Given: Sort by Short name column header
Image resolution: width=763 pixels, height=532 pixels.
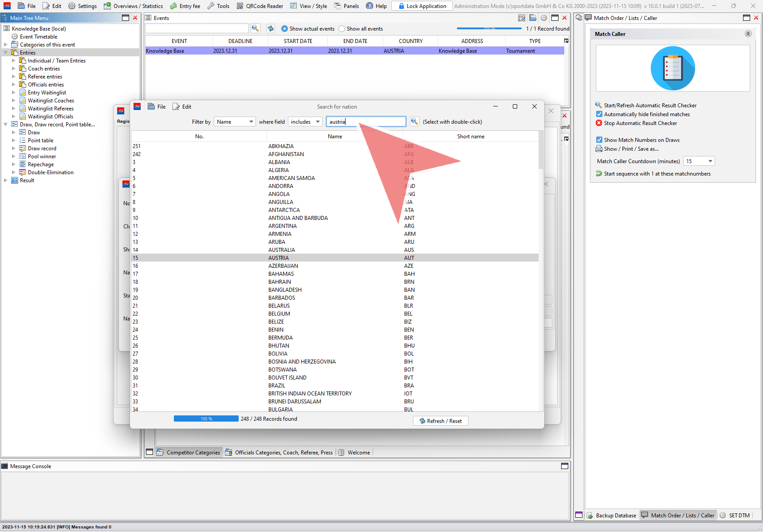Looking at the screenshot, I should (x=471, y=136).
